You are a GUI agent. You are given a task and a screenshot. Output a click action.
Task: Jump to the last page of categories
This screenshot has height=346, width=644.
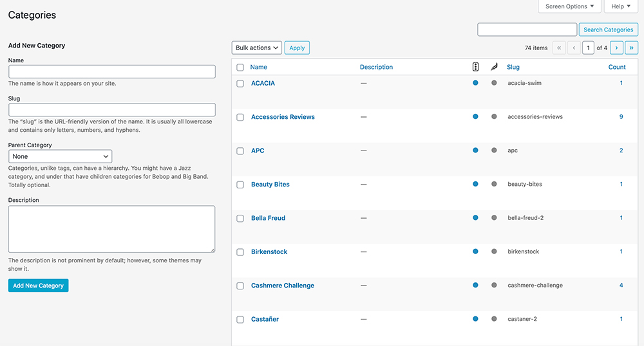point(631,48)
